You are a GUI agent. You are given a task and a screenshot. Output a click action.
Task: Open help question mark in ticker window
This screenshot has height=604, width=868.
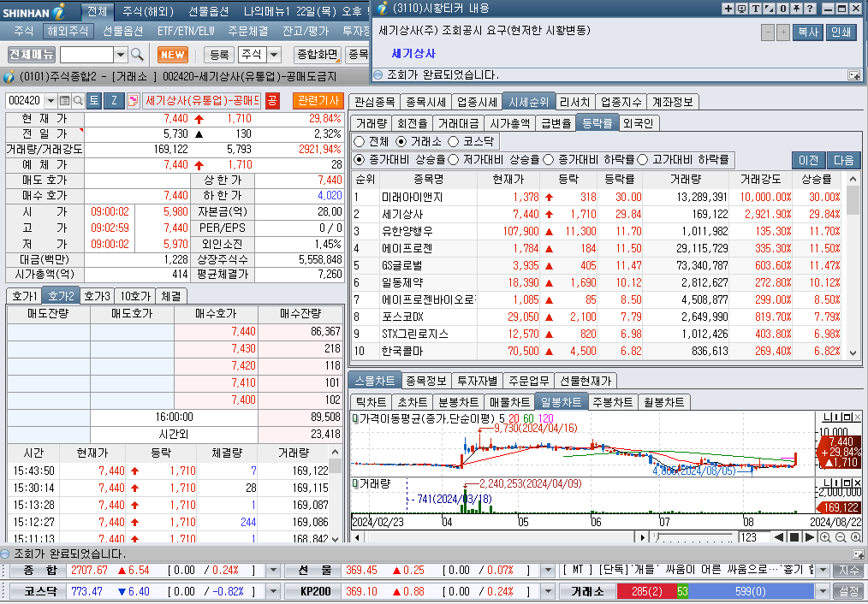pos(810,9)
